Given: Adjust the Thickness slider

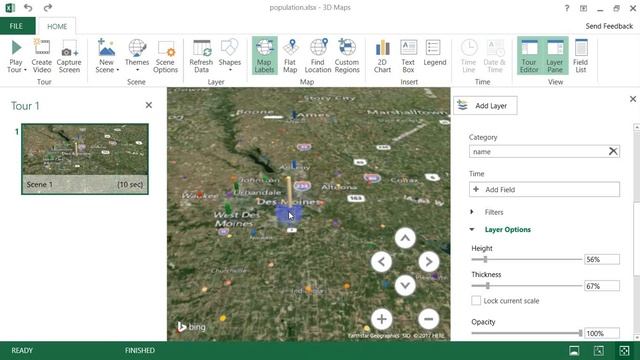Looking at the screenshot, I should (487, 286).
